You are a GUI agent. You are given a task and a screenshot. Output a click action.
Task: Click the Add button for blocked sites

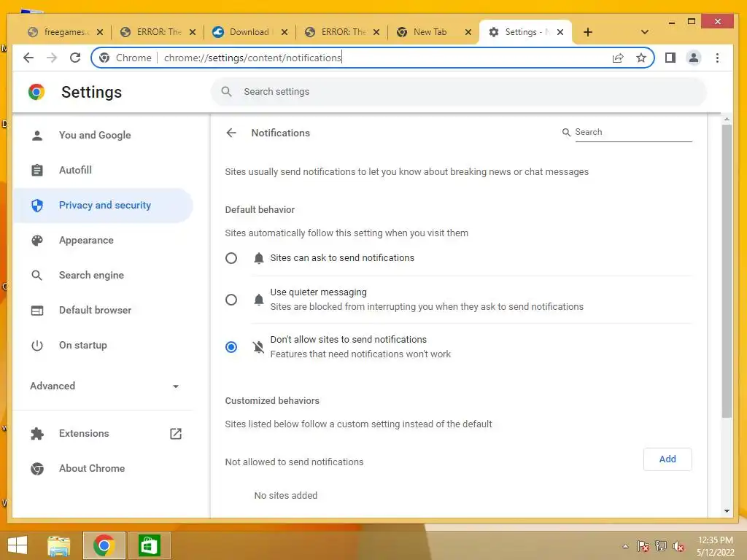coord(667,459)
